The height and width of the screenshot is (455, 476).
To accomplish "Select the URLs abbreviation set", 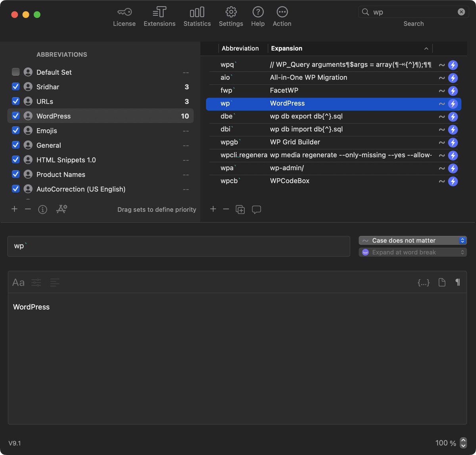I will (101, 101).
